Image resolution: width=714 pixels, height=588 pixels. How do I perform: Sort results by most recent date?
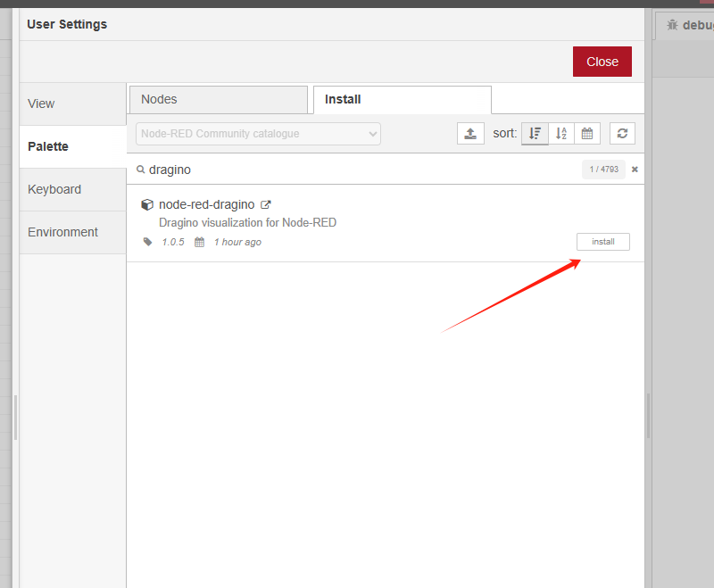[587, 133]
